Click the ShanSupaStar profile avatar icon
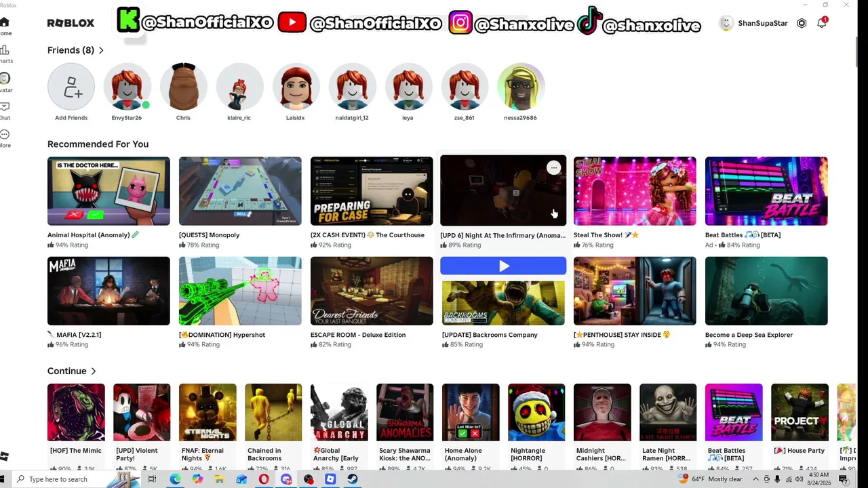 click(x=726, y=23)
